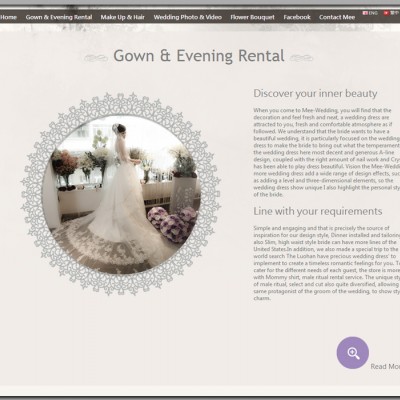Click the Gown & Evening Rental heading

pos(199,56)
